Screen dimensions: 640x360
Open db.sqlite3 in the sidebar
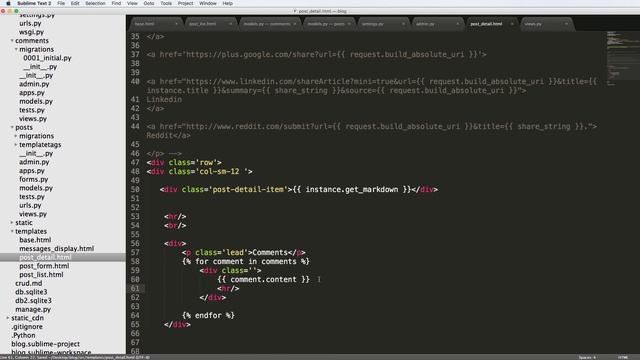coord(31,292)
